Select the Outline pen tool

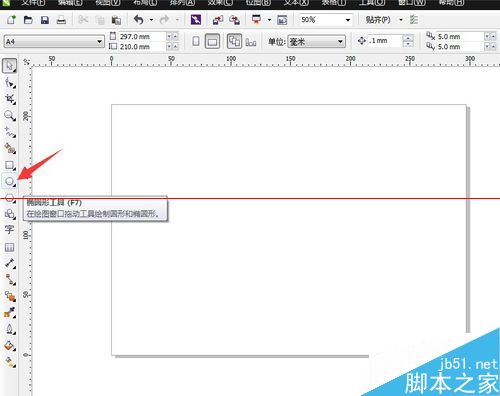click(x=10, y=329)
